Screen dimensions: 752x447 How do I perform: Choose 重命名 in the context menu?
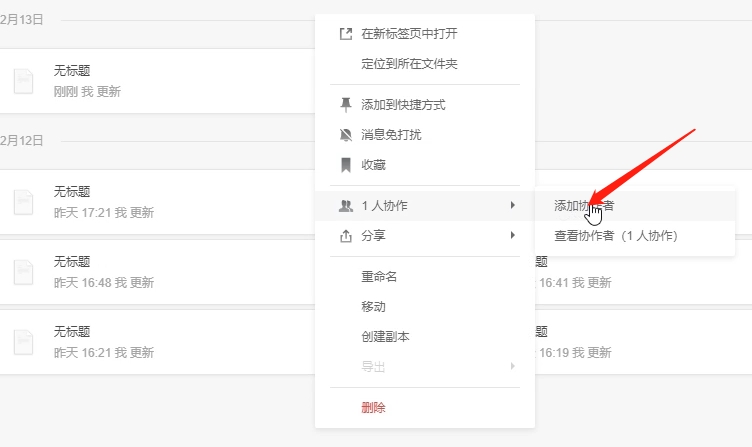(x=379, y=276)
